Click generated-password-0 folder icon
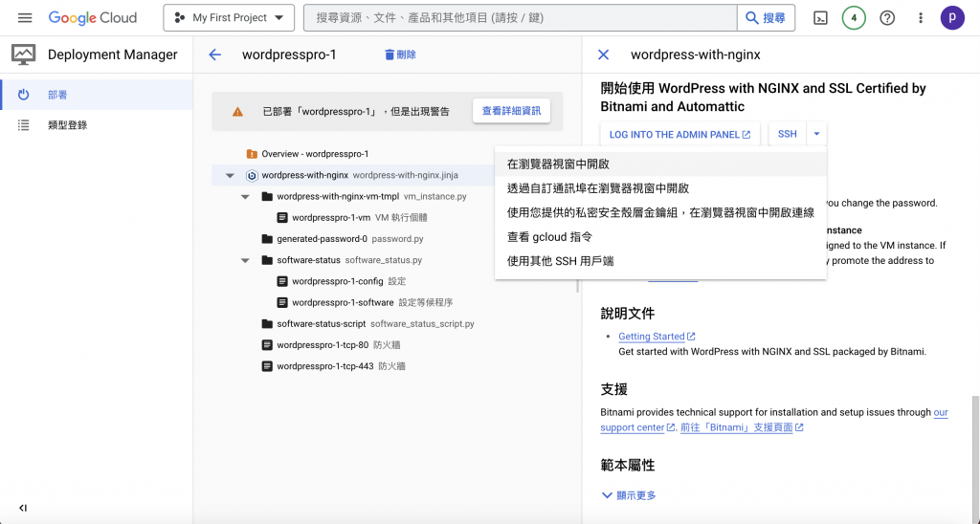This screenshot has height=524, width=980. tap(268, 239)
